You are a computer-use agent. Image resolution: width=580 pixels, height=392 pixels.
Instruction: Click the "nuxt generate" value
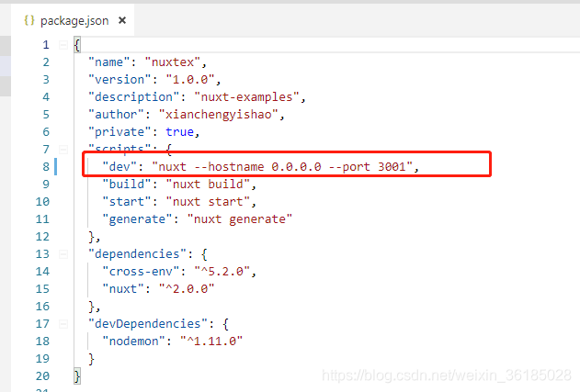tap(240, 219)
